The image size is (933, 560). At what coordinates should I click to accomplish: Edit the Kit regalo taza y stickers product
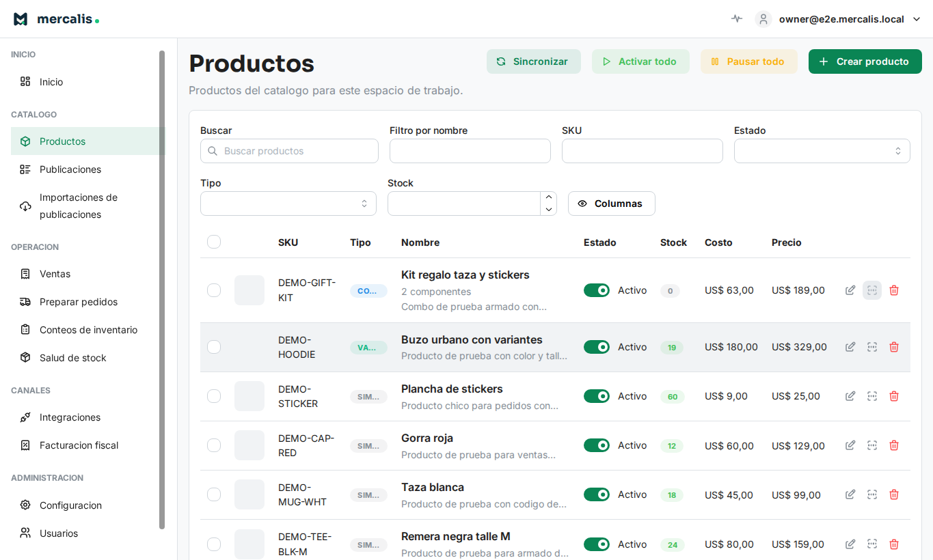tap(850, 290)
